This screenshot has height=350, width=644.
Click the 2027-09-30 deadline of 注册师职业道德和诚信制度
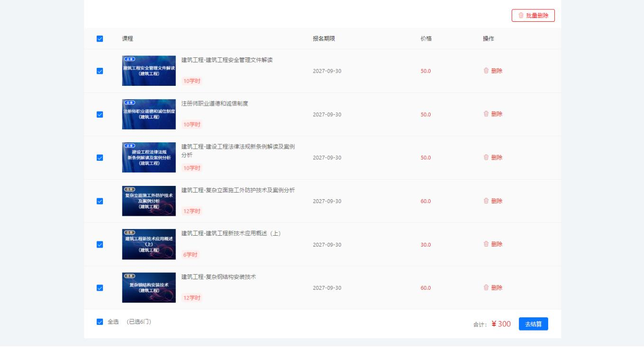(327, 115)
